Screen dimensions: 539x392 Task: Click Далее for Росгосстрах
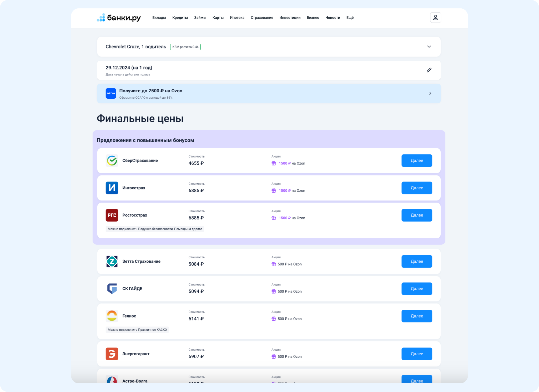417,215
